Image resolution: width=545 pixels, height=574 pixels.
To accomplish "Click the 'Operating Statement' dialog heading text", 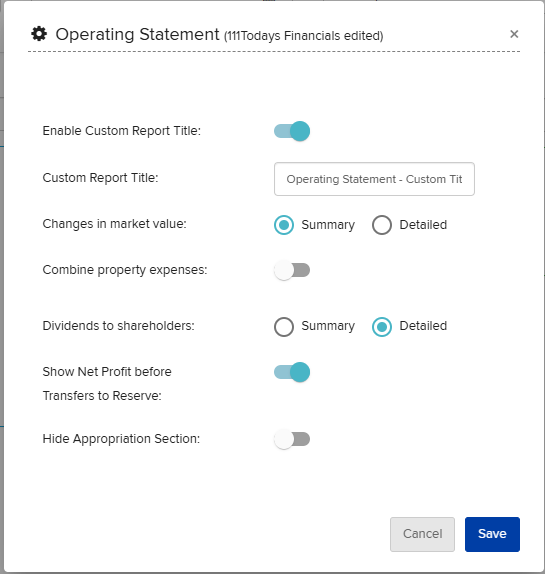I will point(137,34).
